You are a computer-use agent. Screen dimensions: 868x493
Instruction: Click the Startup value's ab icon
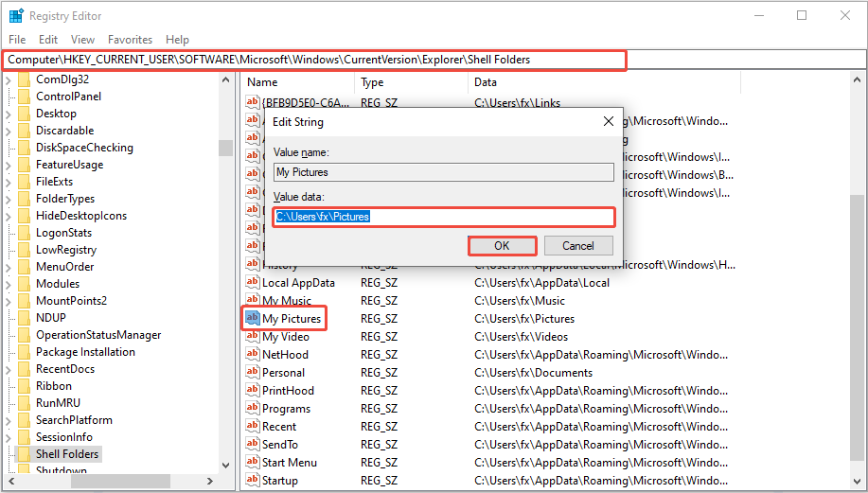[x=253, y=479]
